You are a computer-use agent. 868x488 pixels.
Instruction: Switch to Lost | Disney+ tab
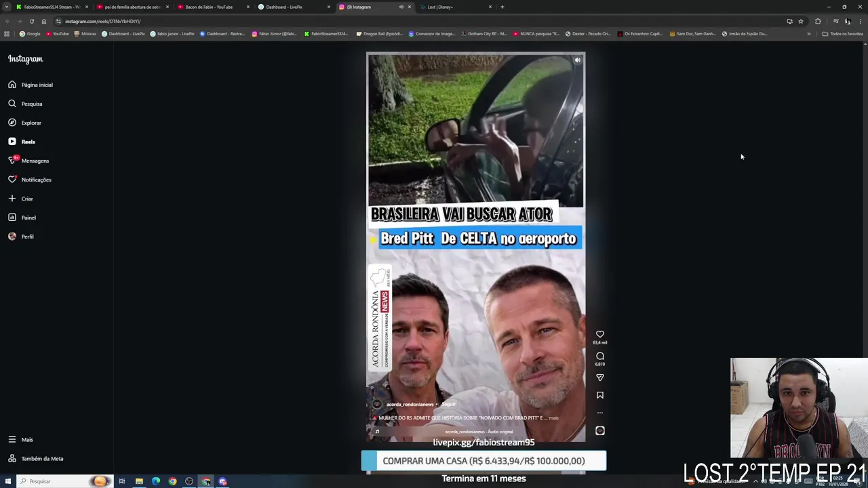[455, 7]
